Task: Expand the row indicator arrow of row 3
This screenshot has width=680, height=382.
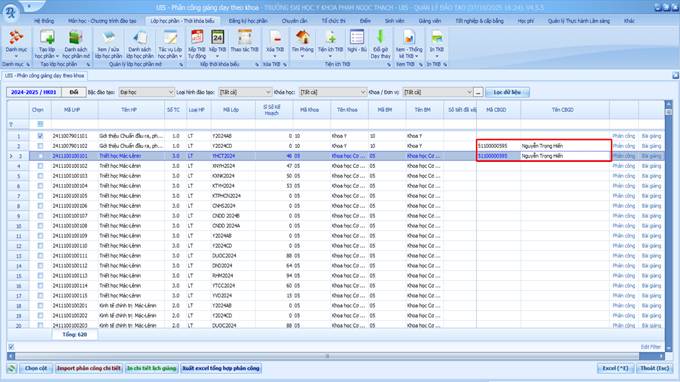Action: [x=11, y=156]
